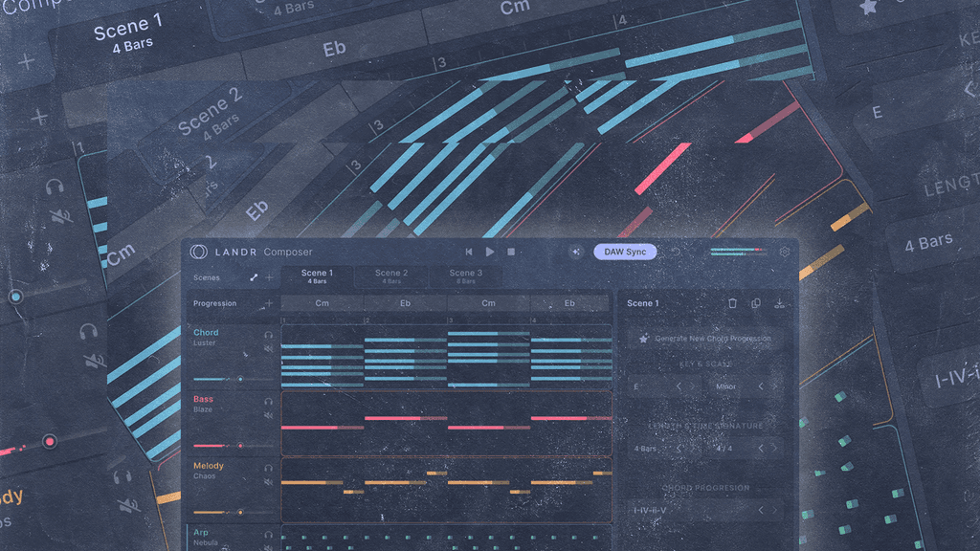The width and height of the screenshot is (980, 551).
Task: Select the Cm chord in bar 3
Action: (x=488, y=303)
